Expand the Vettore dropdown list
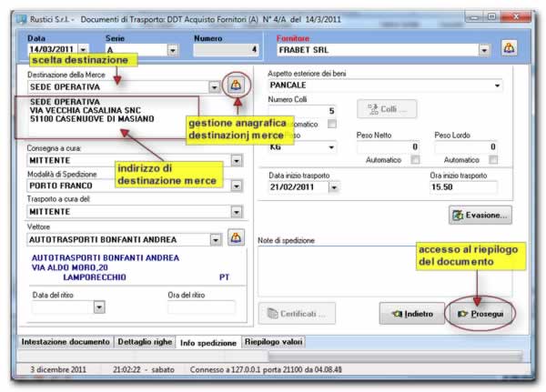 [215, 239]
